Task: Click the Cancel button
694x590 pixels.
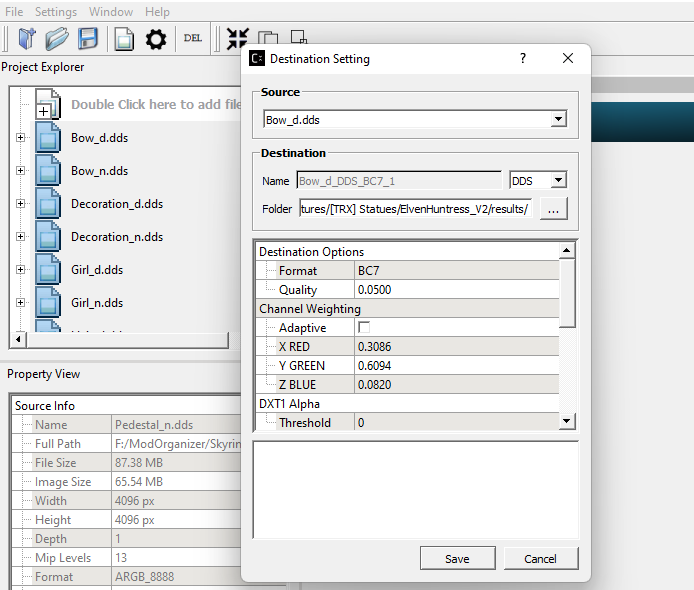Action: pos(540,559)
